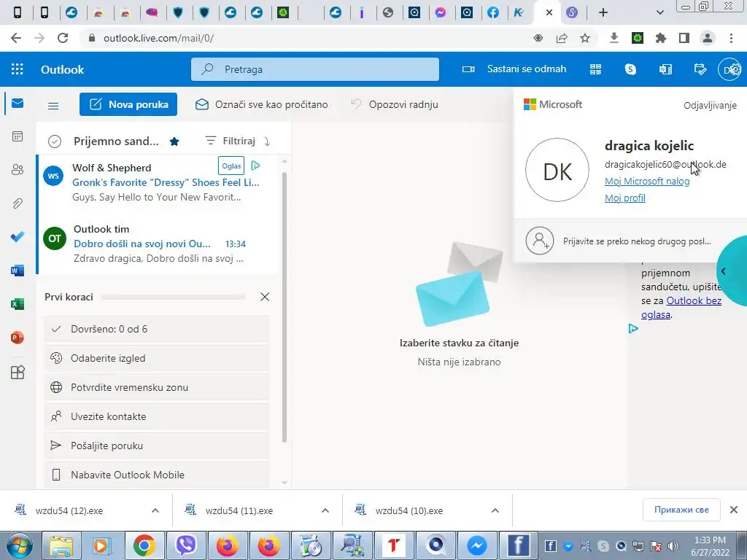Image resolution: width=747 pixels, height=560 pixels.
Task: Open the Files paperclip icon in sidebar
Action: (18, 203)
